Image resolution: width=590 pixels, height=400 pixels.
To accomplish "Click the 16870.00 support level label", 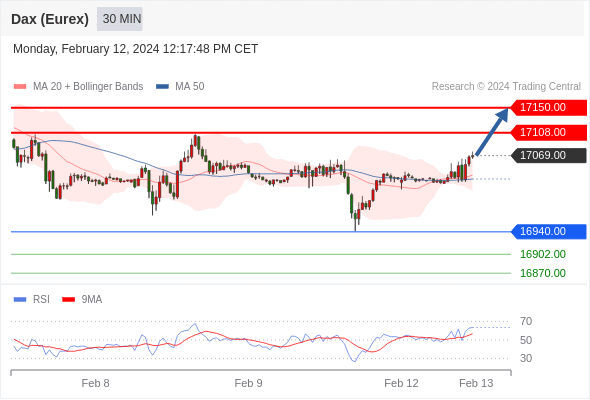I will tap(543, 273).
